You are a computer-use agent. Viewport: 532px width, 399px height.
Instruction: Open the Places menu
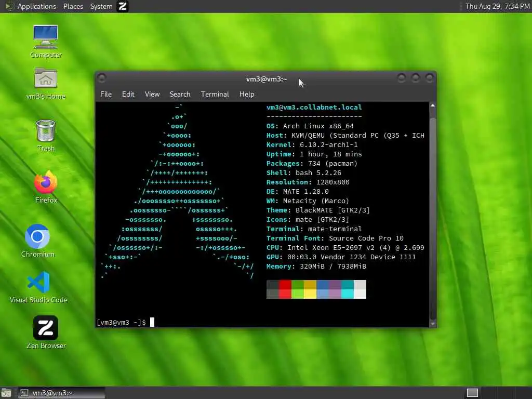coord(73,6)
